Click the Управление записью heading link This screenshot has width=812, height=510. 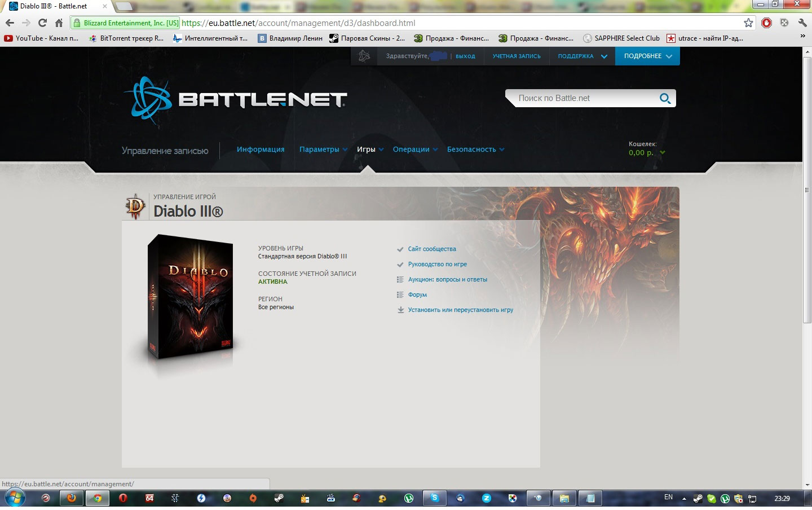tap(165, 151)
